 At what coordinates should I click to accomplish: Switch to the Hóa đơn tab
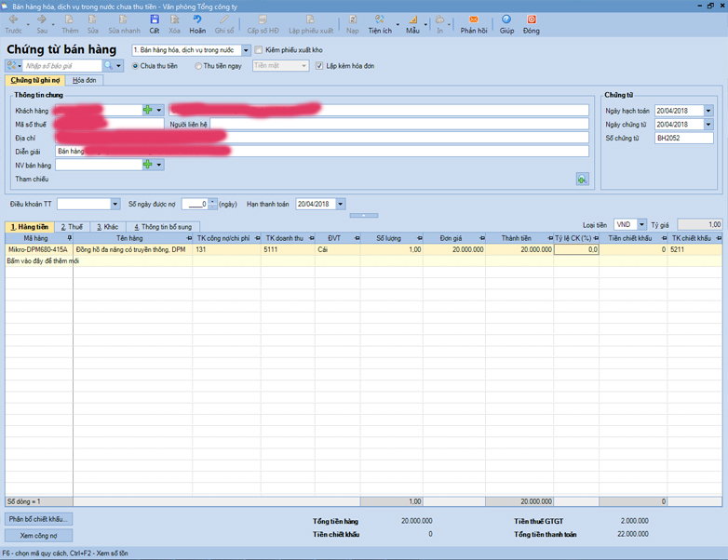84,80
